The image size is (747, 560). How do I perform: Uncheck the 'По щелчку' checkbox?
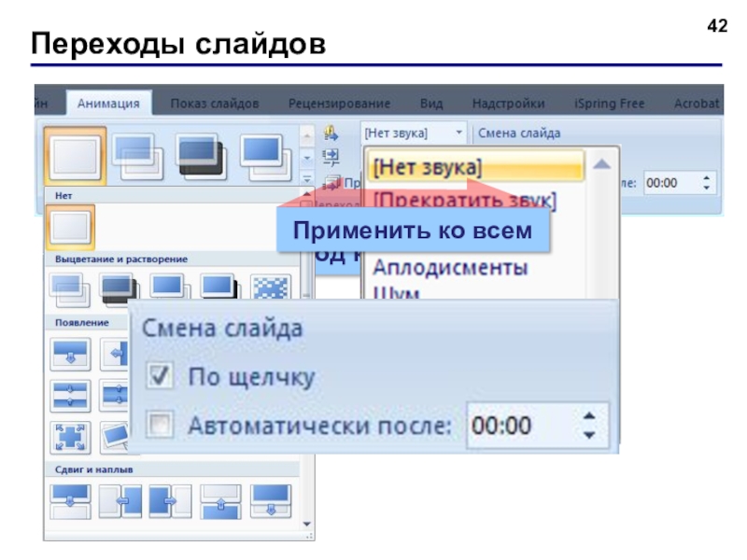160,375
